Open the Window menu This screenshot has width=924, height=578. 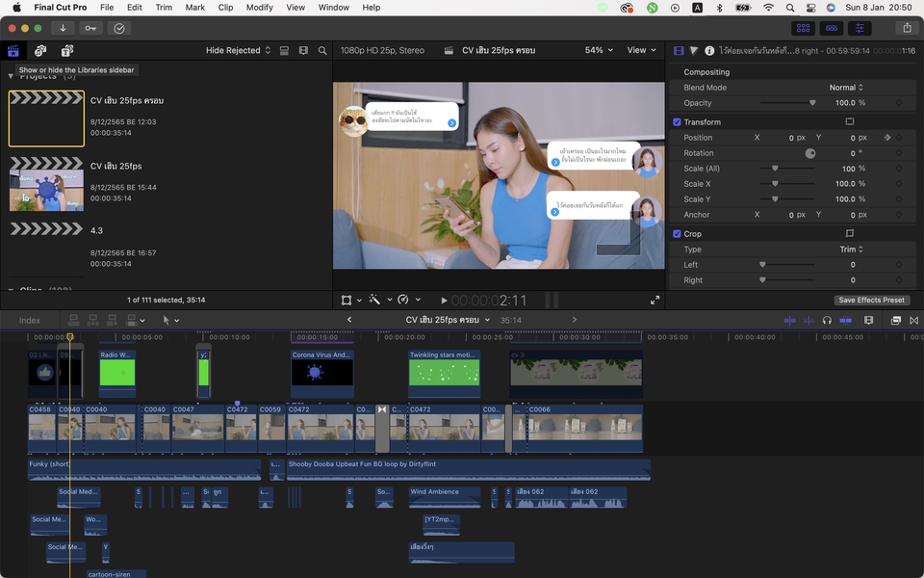click(334, 7)
